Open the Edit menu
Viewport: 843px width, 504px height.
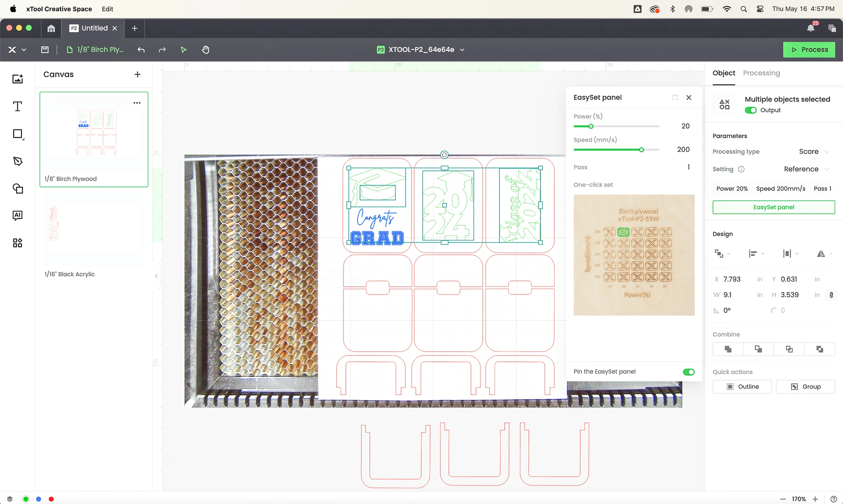point(107,9)
